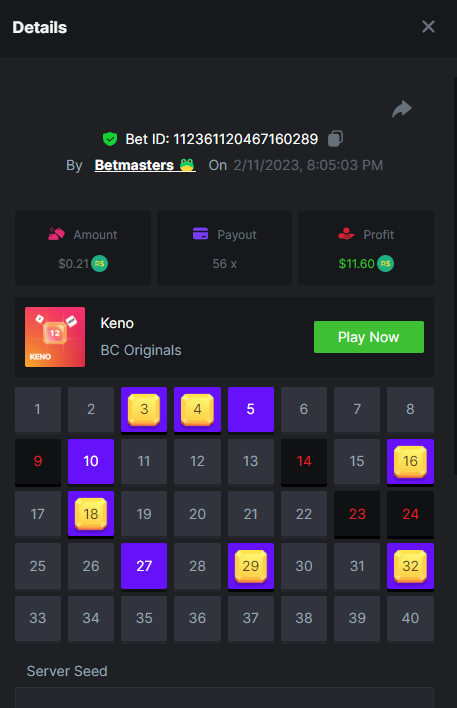
Task: Click the green verified shield icon
Action: coord(110,139)
